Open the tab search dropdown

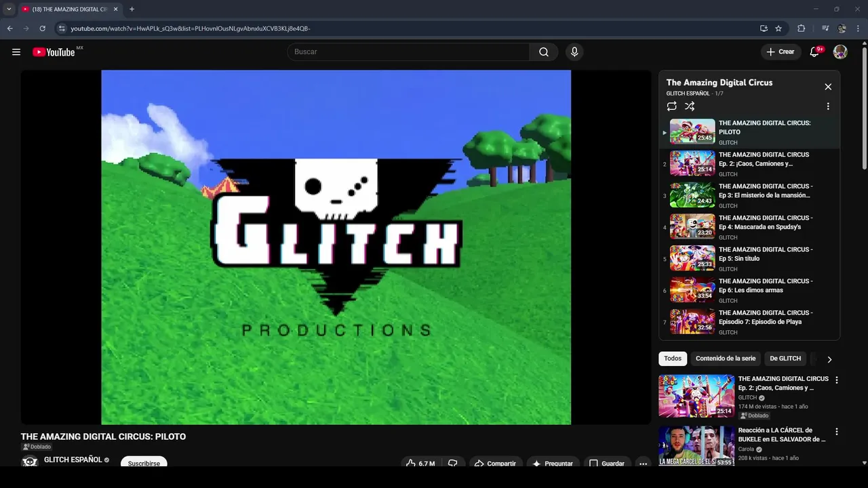pos(9,9)
